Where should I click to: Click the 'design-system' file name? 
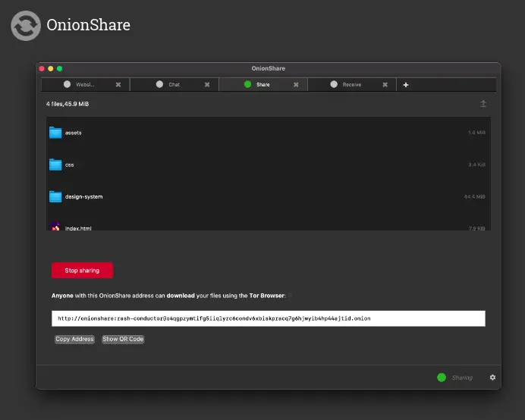click(83, 197)
